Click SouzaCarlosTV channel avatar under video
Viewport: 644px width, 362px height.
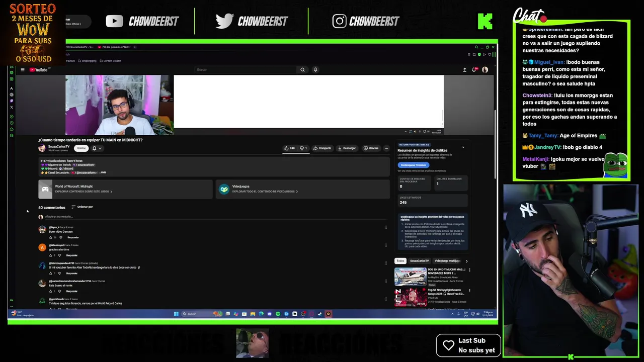click(x=42, y=148)
